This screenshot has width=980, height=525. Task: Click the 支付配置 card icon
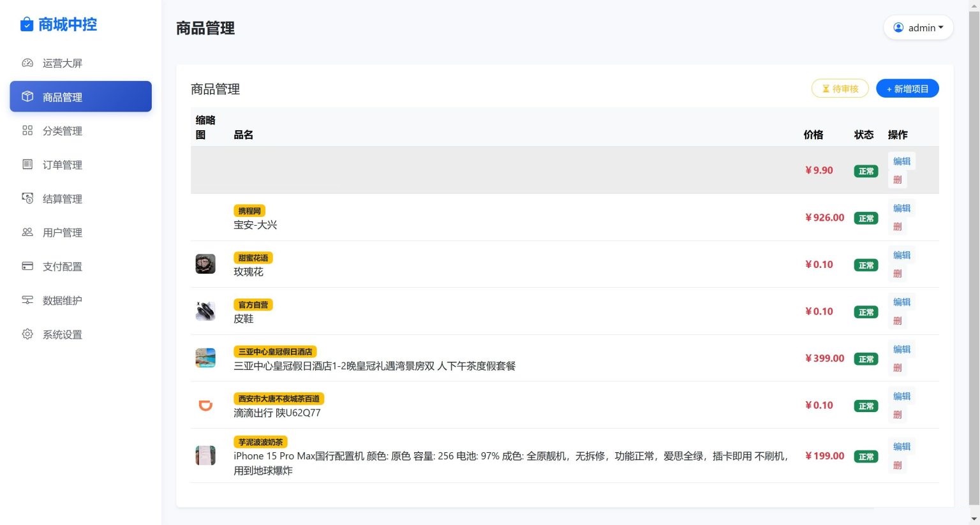click(27, 266)
